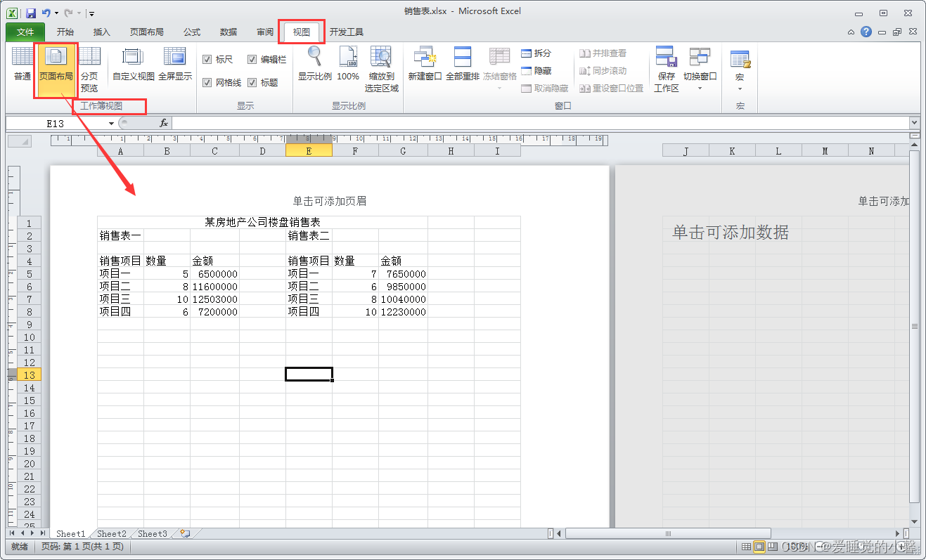
Task: Go to the last sheet tab arrow
Action: click(x=43, y=533)
